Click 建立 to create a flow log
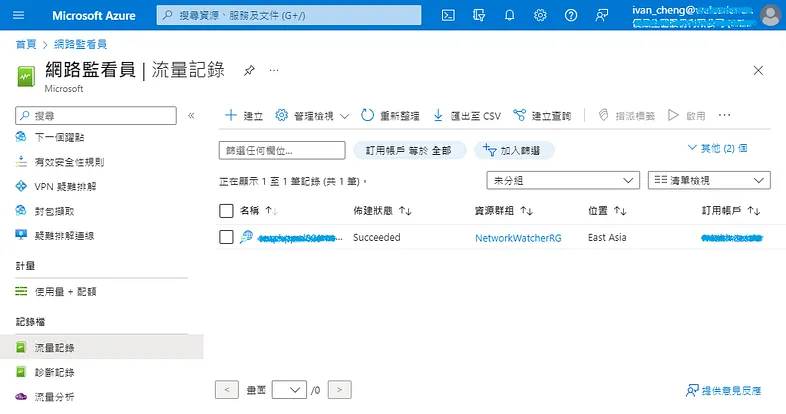Image resolution: width=786 pixels, height=414 pixels. pos(244,116)
